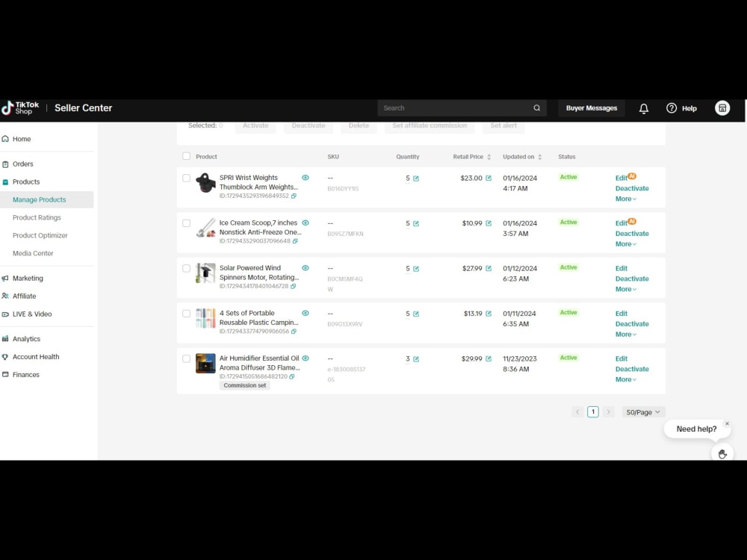The image size is (747, 560).
Task: Copy the 4 Sets of Portable ID
Action: (x=294, y=332)
